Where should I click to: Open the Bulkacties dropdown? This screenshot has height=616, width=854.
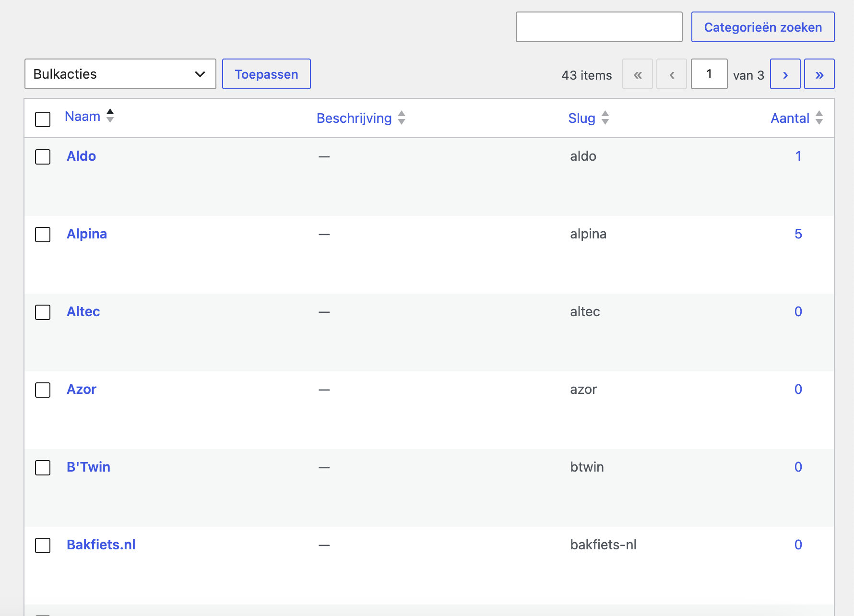[x=120, y=74]
